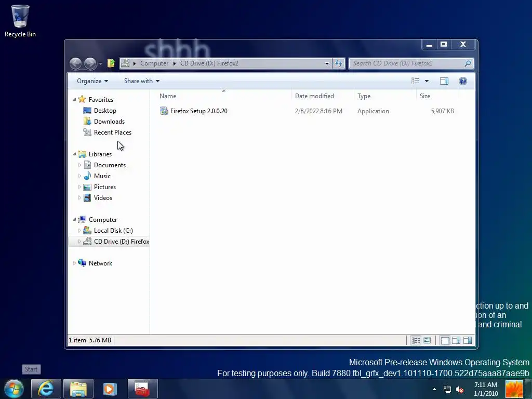Expand arrow after Computer in breadcrumb
Viewport: 532px width, 399px height.
tap(174, 63)
